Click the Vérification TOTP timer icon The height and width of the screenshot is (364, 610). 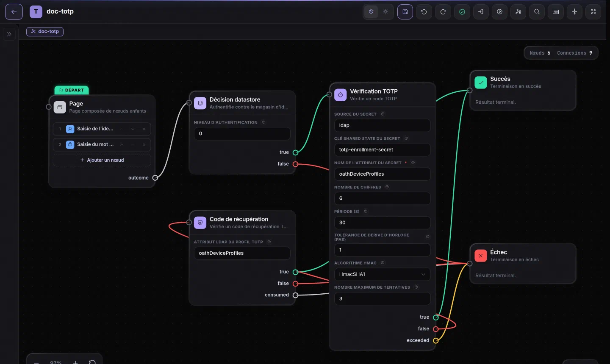point(341,95)
